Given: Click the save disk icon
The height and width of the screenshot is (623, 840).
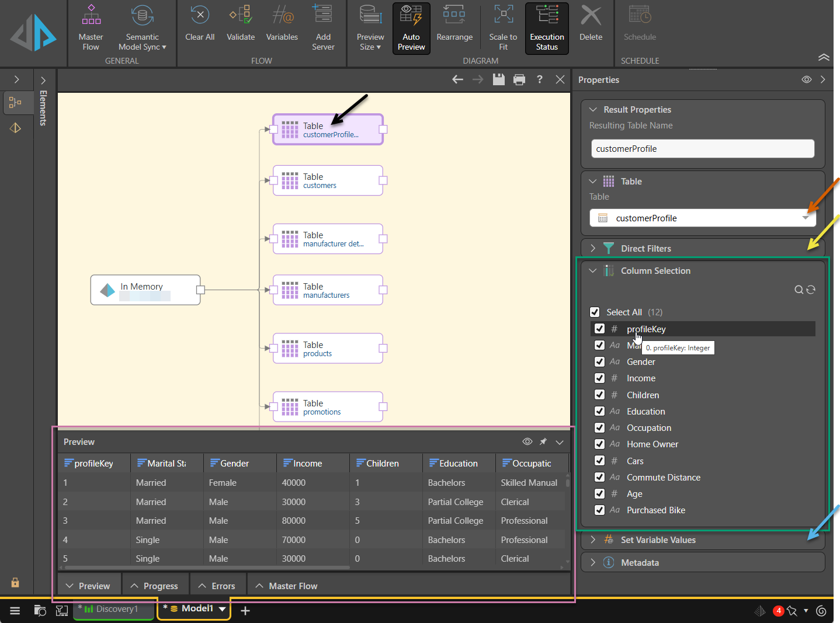Looking at the screenshot, I should [x=498, y=79].
